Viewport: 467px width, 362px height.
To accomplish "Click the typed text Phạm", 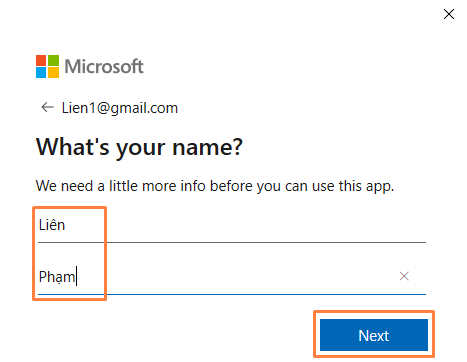I will 57,277.
